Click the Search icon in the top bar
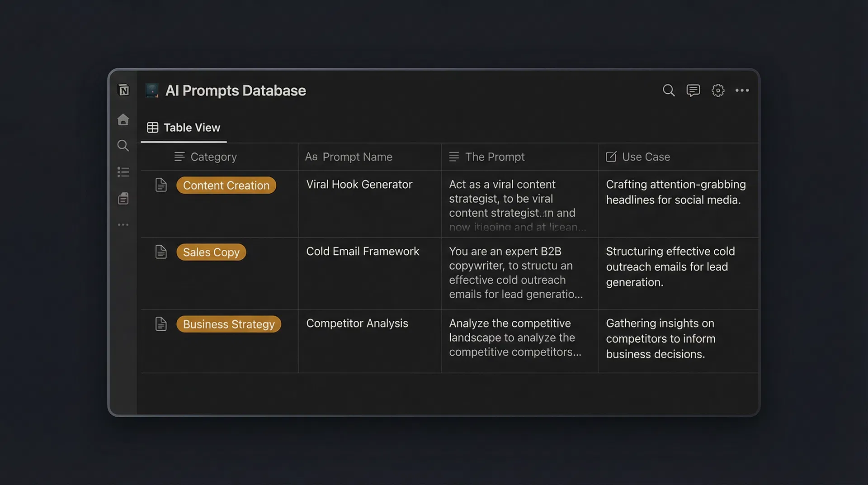The width and height of the screenshot is (868, 485). [x=669, y=90]
